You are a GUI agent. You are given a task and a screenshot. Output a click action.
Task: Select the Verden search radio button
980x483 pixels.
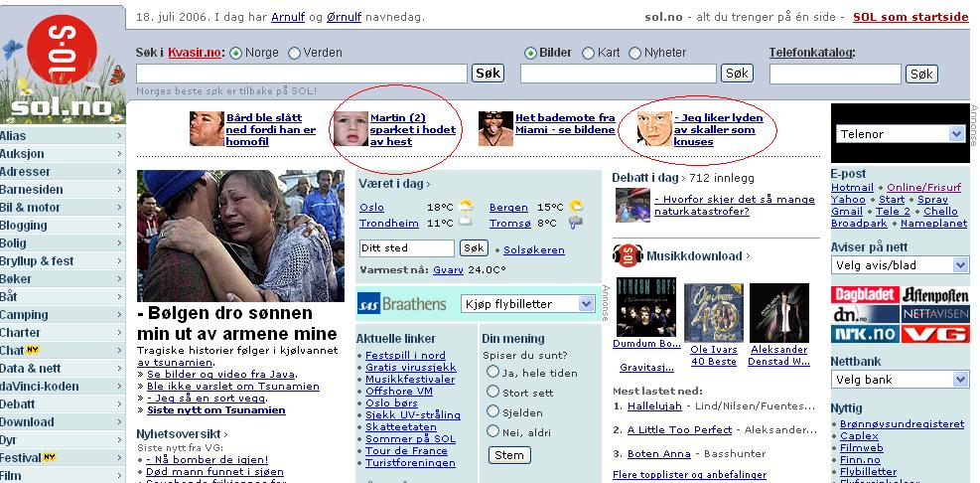294,54
